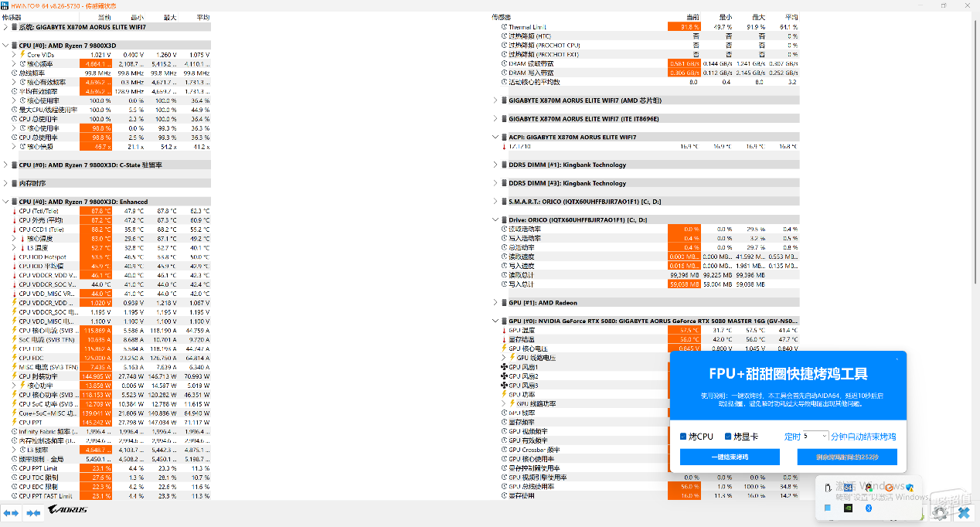The image size is (980, 527).
Task: Collapse the Drive: ORICO group
Action: point(495,220)
